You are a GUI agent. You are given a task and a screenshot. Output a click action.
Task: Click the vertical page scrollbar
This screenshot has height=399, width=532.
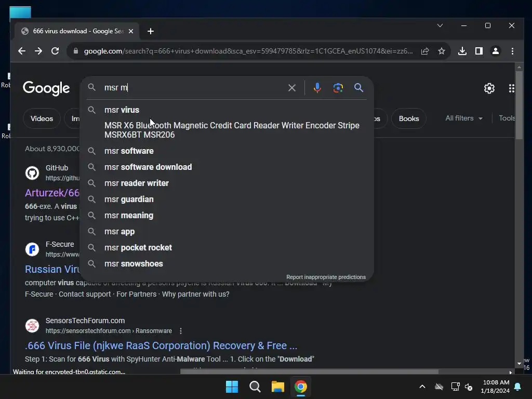coord(519,105)
